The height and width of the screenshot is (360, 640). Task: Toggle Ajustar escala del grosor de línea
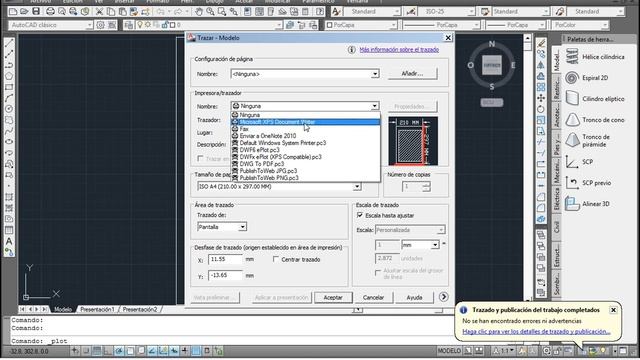(x=378, y=272)
